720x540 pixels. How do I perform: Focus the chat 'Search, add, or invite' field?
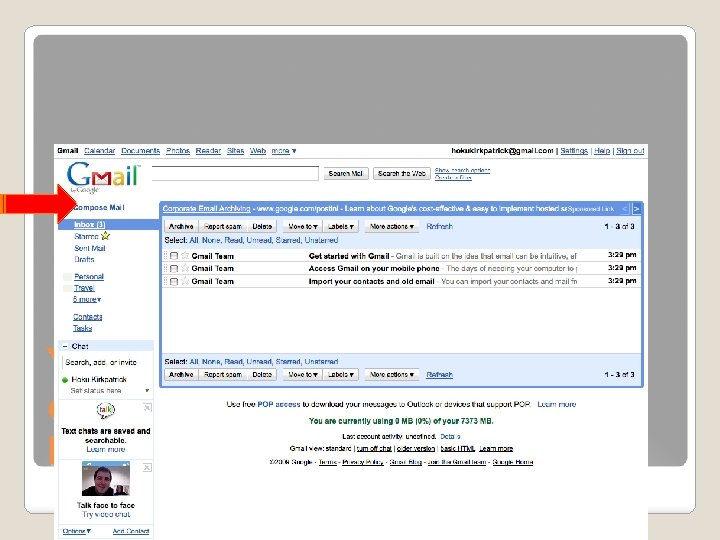(x=106, y=362)
